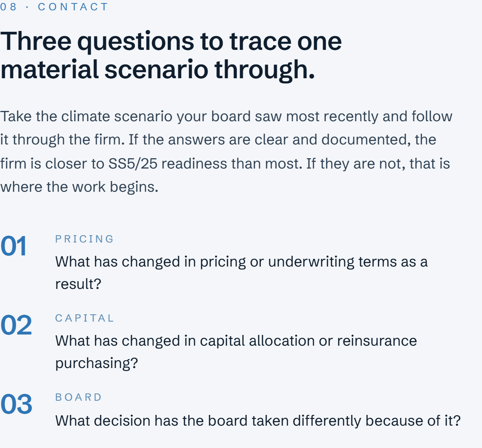
Task: Click the heading line 'material scenario through.'
Action: [158, 69]
